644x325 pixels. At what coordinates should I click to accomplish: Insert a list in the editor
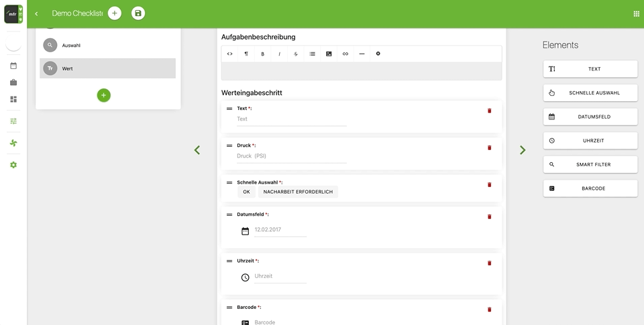(x=312, y=54)
